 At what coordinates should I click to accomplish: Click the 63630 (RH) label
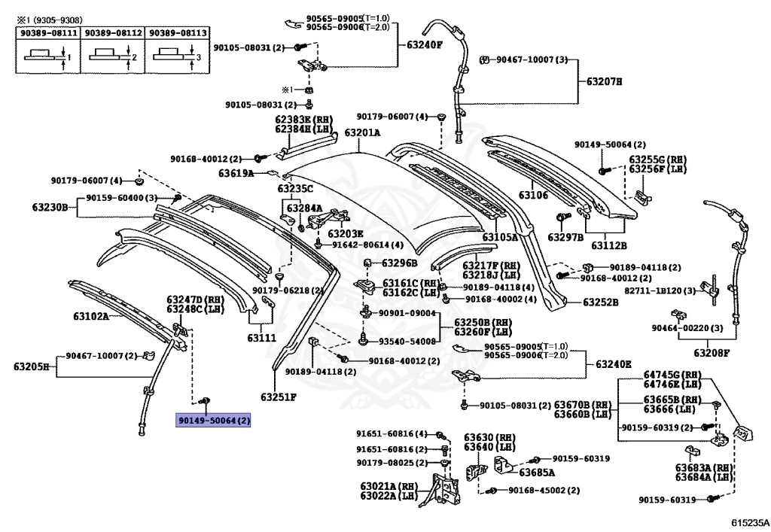pyautogui.click(x=489, y=437)
